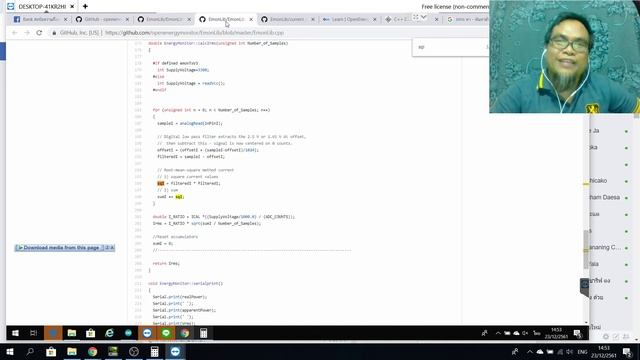Click the analogRead(inPinI) code line
Screen dimensions: 640x360
(190, 123)
